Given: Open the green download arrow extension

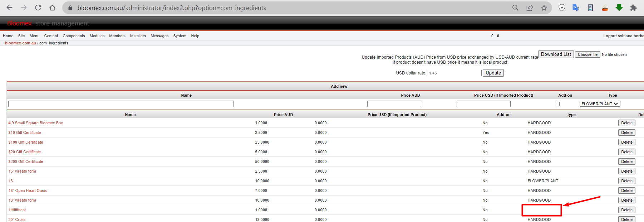Looking at the screenshot, I should click(619, 8).
